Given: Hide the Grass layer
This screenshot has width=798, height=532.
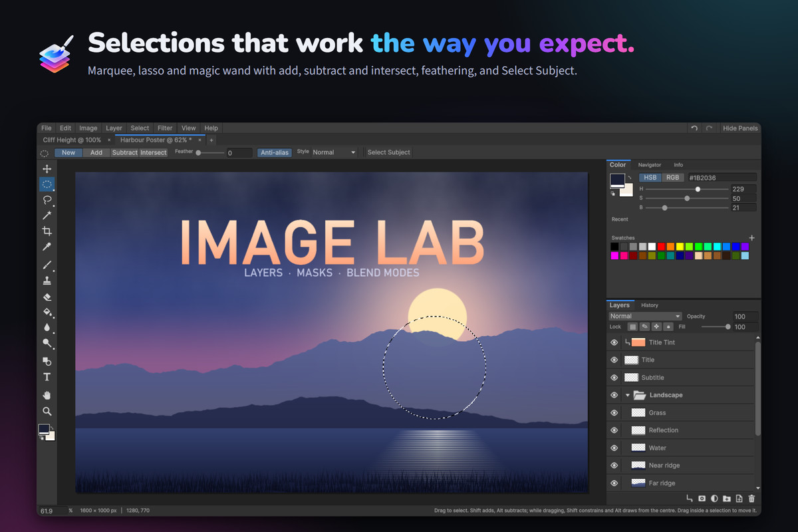Looking at the screenshot, I should pyautogui.click(x=614, y=413).
